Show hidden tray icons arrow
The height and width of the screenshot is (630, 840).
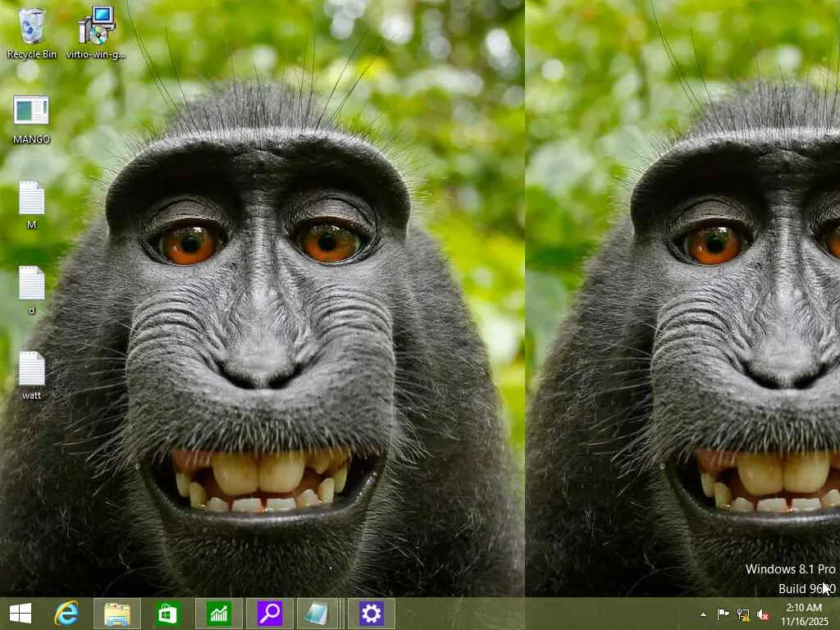point(703,614)
